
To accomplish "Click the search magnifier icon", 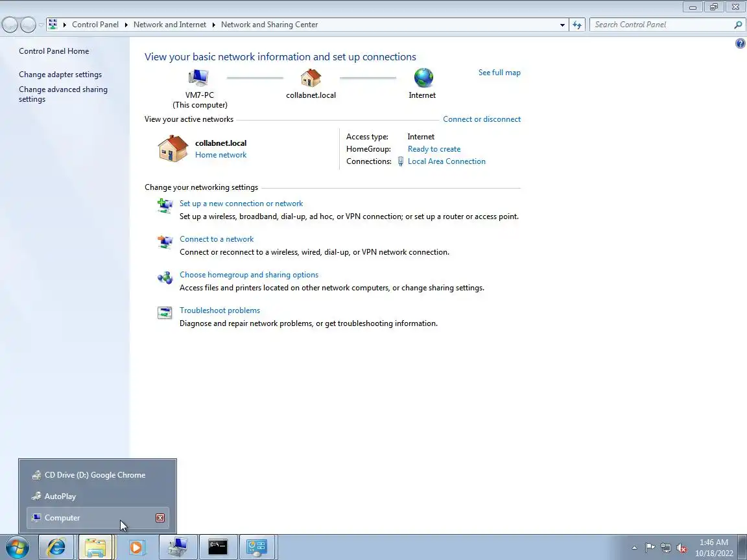I will click(x=738, y=25).
